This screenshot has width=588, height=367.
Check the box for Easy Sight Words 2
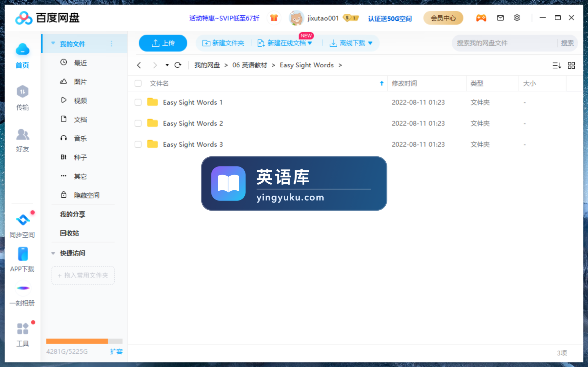(138, 123)
